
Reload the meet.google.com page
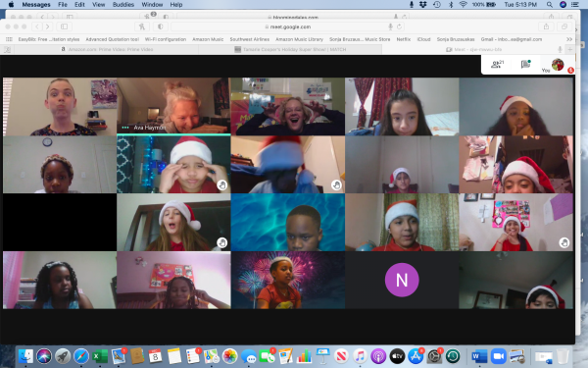399,26
